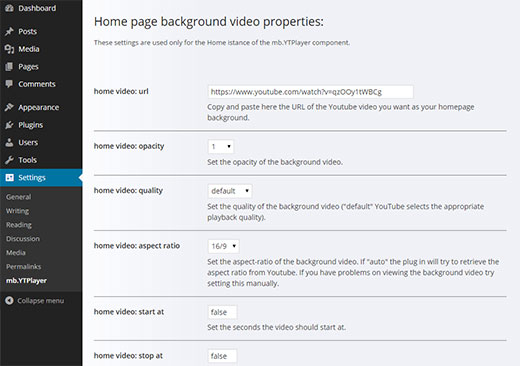This screenshot has width=520, height=366.
Task: Click the Pages stacked-sheets icon
Action: (x=9, y=67)
